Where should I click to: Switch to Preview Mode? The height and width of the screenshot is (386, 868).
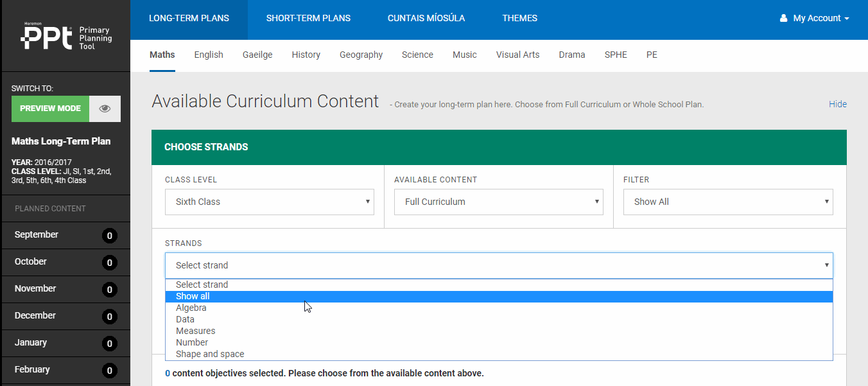(50, 109)
